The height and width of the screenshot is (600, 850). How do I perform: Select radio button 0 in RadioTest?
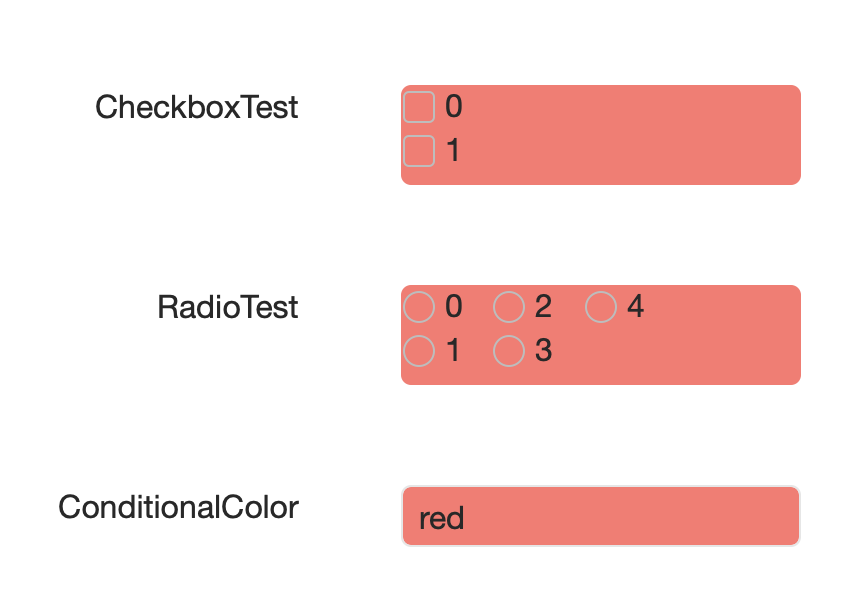click(x=419, y=307)
